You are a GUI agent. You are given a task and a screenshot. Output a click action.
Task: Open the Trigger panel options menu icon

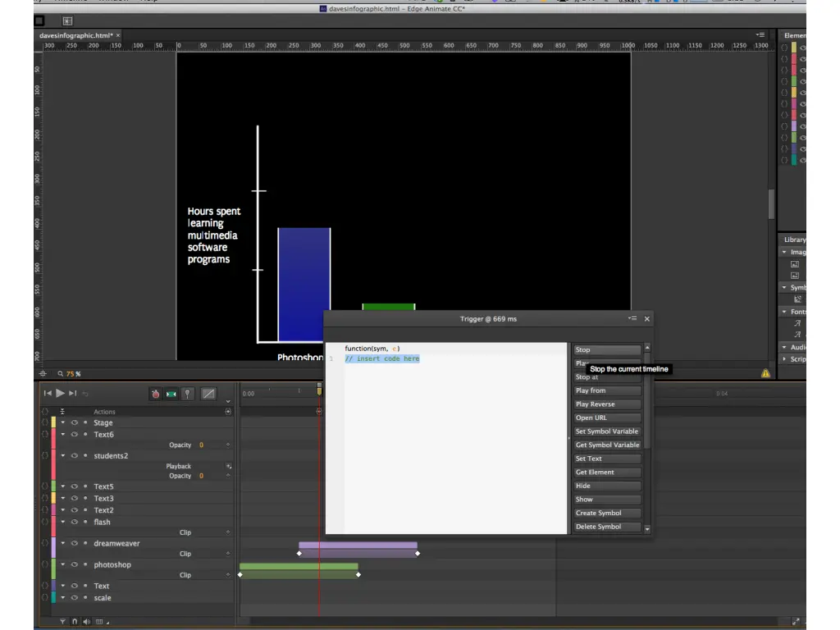pyautogui.click(x=632, y=318)
